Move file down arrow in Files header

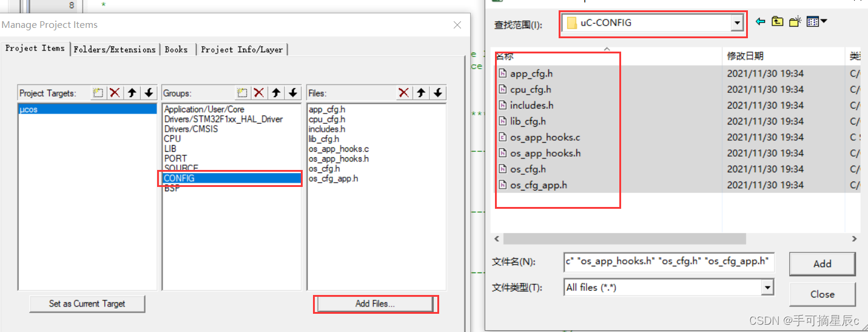(437, 93)
